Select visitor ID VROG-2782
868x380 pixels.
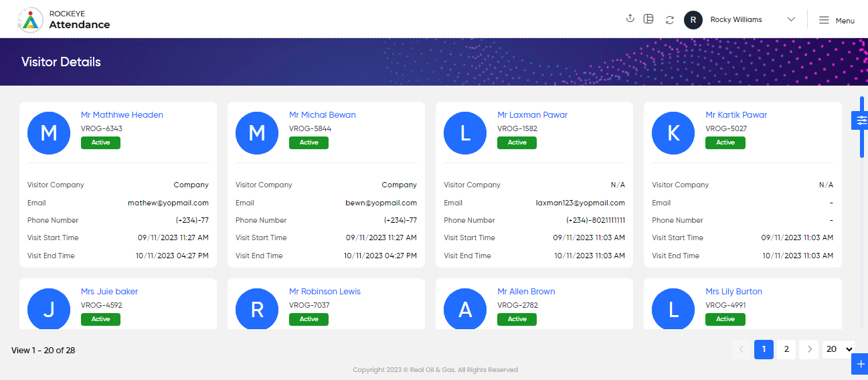click(x=518, y=305)
